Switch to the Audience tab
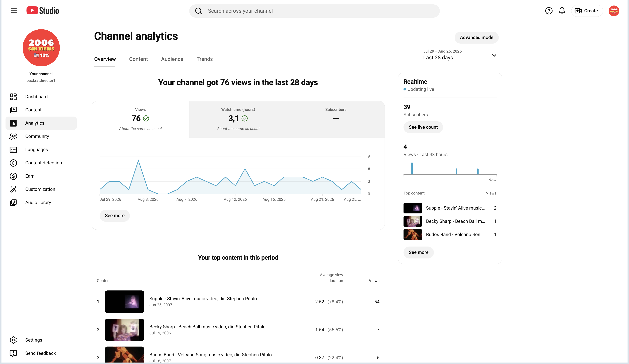This screenshot has width=629, height=364. point(172,59)
